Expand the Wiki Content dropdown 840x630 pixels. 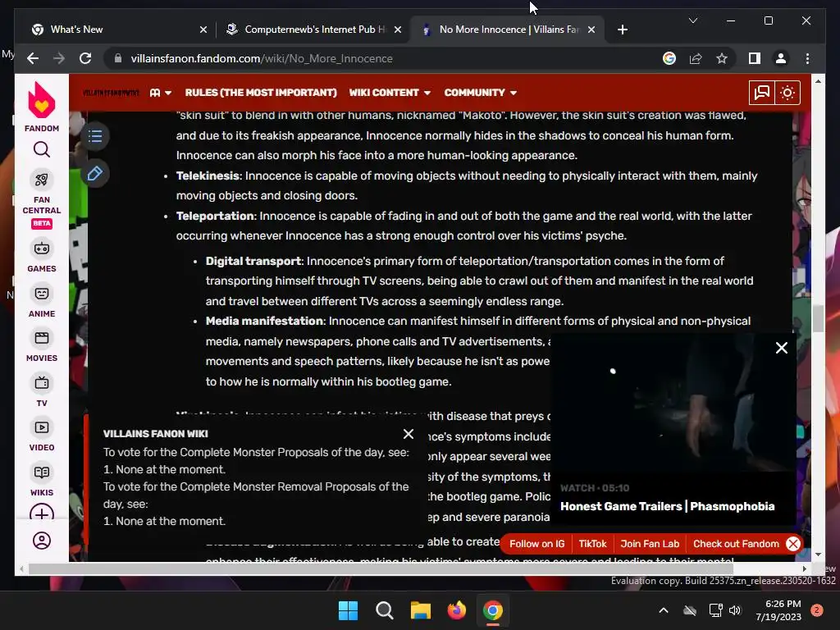pos(390,93)
